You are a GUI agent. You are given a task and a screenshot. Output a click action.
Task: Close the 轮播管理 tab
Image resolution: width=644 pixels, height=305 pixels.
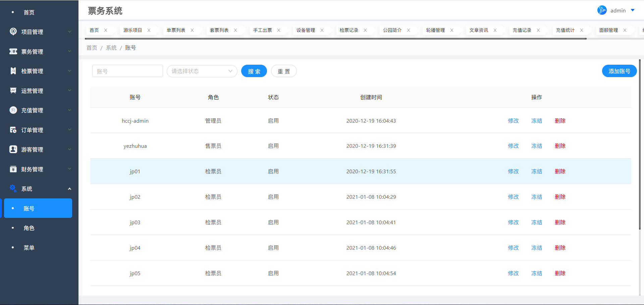click(452, 30)
